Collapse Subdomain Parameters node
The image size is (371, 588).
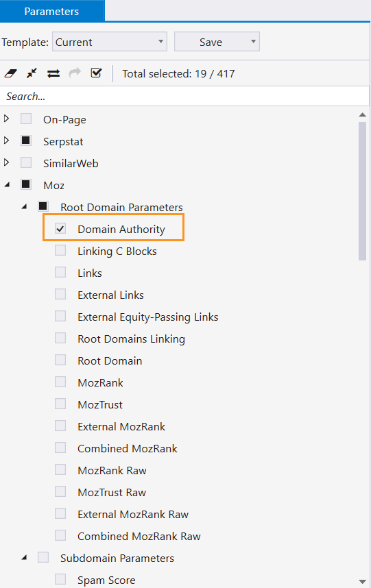pos(25,558)
